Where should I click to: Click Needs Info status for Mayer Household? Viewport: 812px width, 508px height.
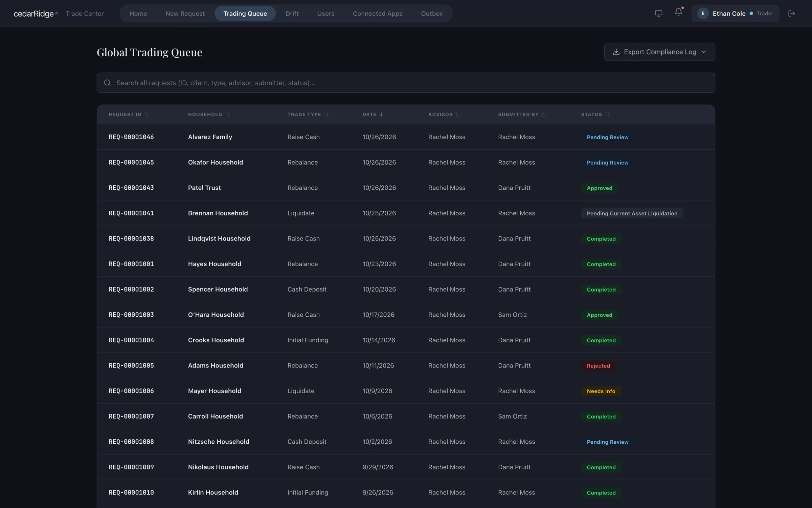click(x=601, y=391)
